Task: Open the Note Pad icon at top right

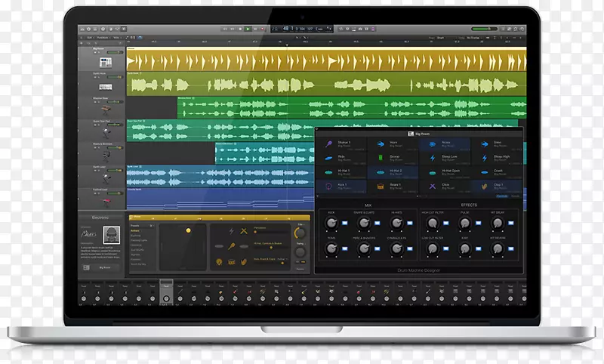Action: pos(508,29)
